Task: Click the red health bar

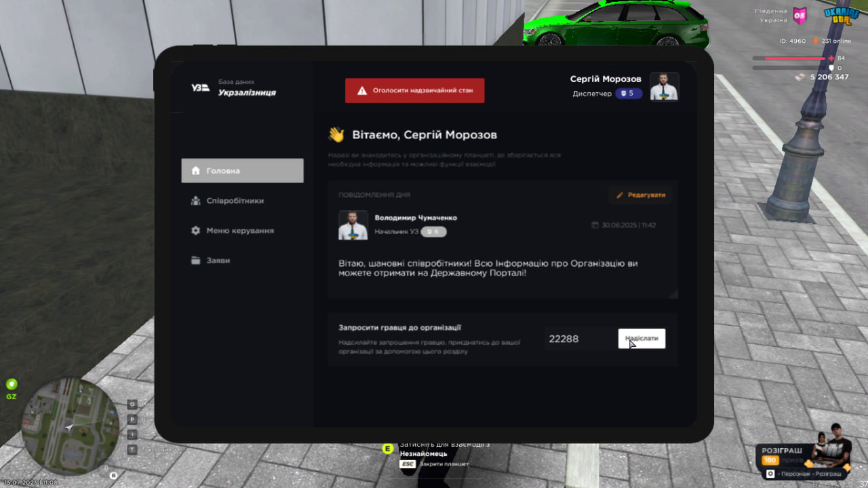Action: coord(789,58)
